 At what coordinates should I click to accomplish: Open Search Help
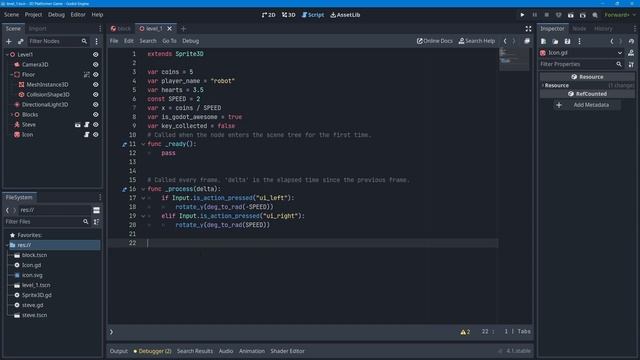tap(477, 41)
